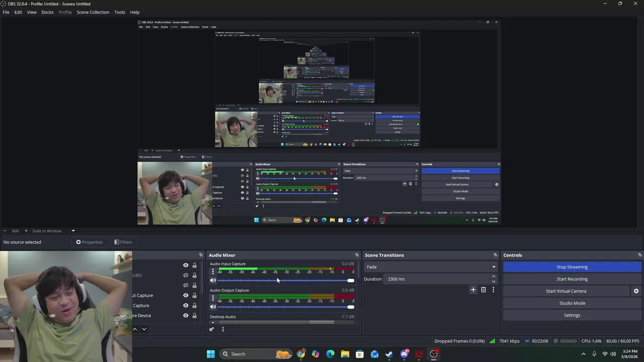The width and height of the screenshot is (644, 362).
Task: Click the "Dropped Frames 0 (0.0%)" status
Action: point(459,341)
